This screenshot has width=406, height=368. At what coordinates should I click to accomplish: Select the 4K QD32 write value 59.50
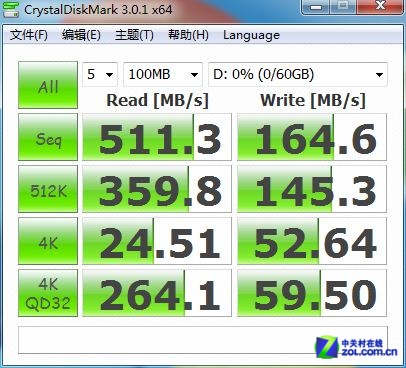[x=312, y=293]
